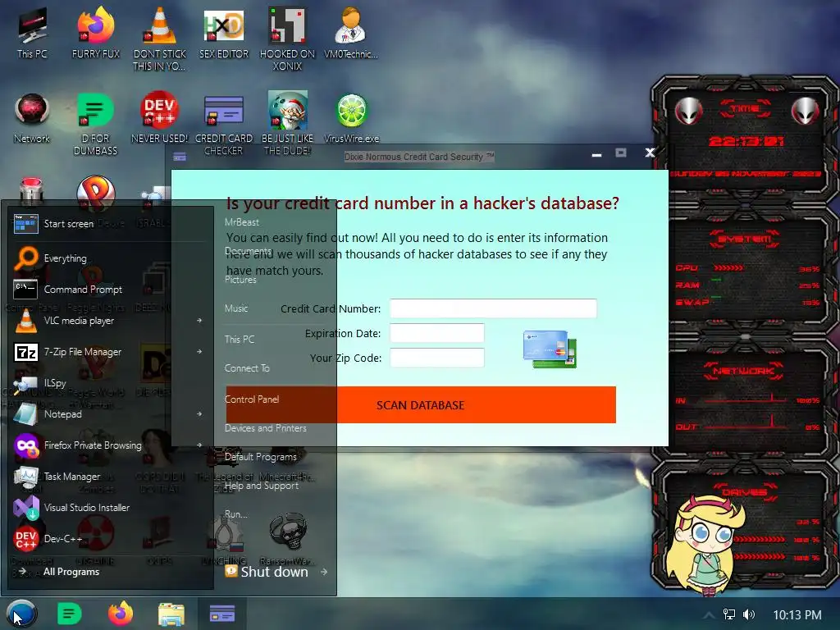Click the Shut down button
Viewport: 840px width, 630px height.
(267, 572)
